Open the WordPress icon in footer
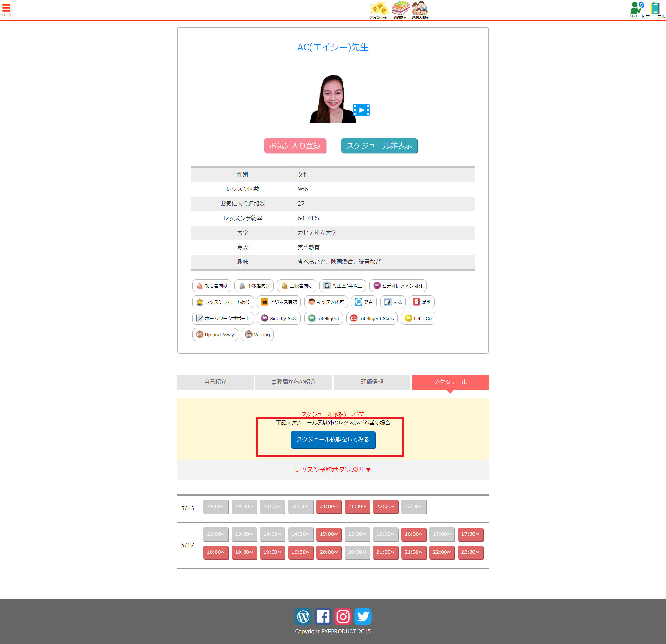The height and width of the screenshot is (644, 666). tap(303, 616)
